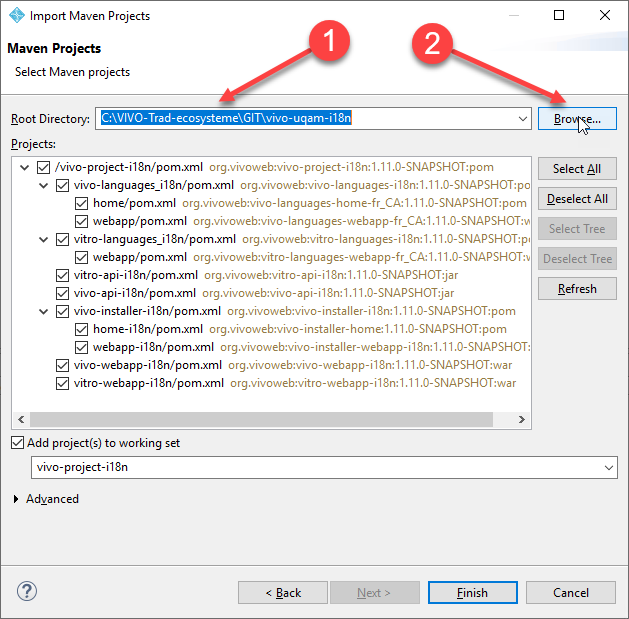Uncheck vivo-api-i18n/pom.xml checkbox
The image size is (629, 619).
click(62, 293)
